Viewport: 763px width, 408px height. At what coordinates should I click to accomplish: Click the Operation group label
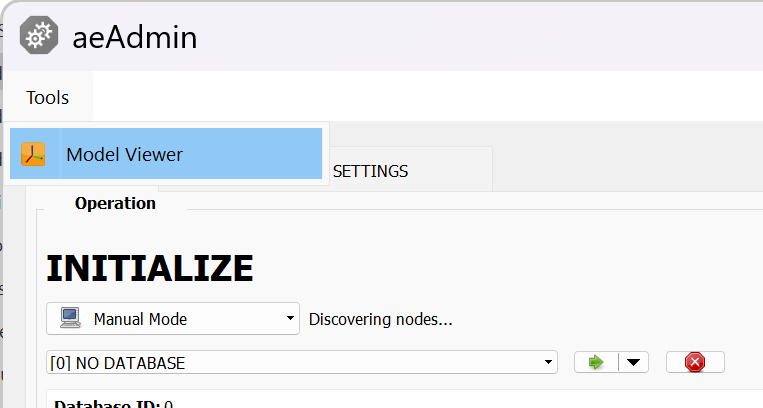coord(115,203)
